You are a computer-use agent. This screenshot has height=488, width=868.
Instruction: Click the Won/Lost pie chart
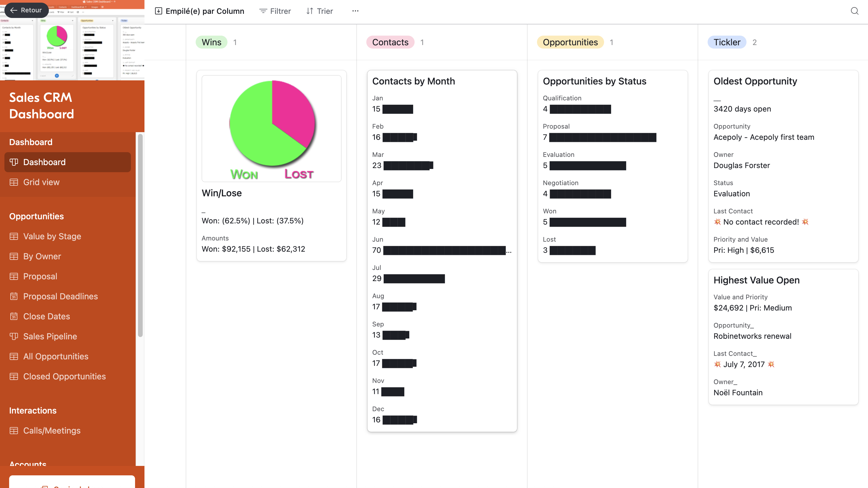pyautogui.click(x=272, y=123)
